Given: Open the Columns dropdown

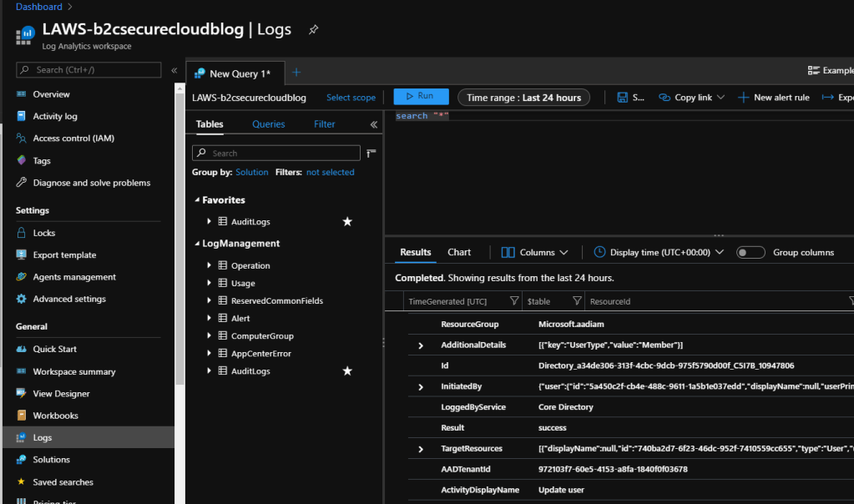Looking at the screenshot, I should (535, 252).
